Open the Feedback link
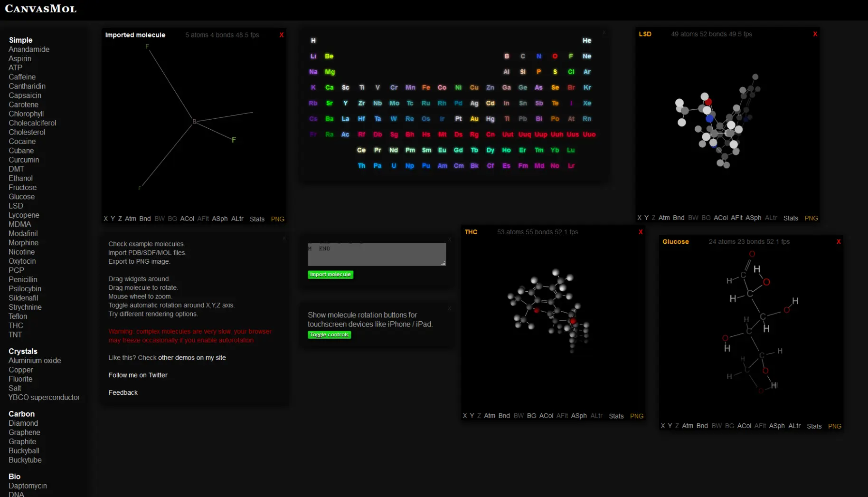 point(123,393)
